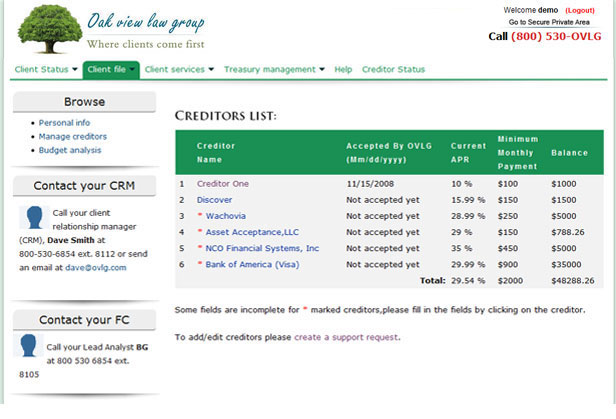
Task: Click the $900 minimum payment value
Action: 508,264
